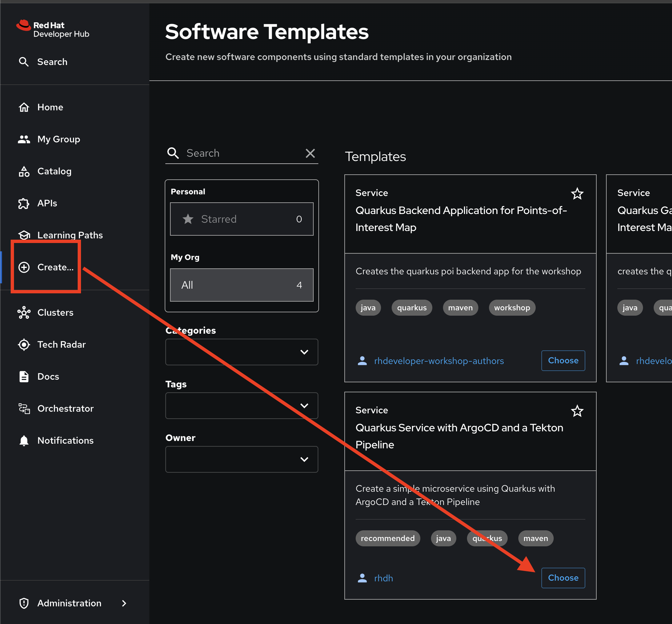Choose the Quarkus Service with ArgoCD template
The width and height of the screenshot is (672, 624).
pos(563,578)
